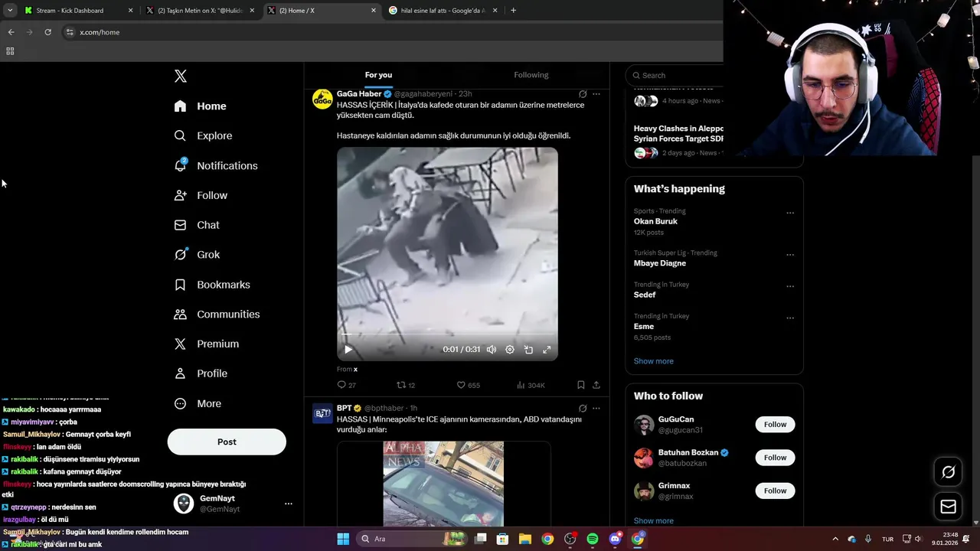980x551 pixels.
Task: Open a new browser tab
Action: click(513, 11)
